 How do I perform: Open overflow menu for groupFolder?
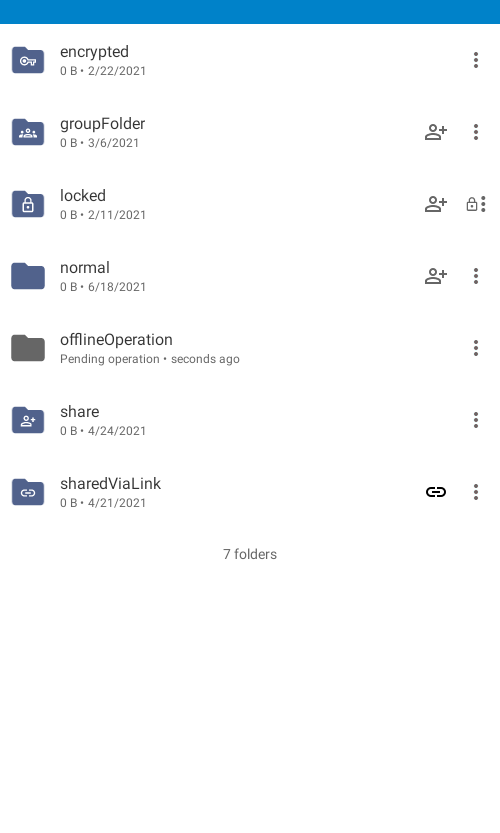[x=476, y=132]
